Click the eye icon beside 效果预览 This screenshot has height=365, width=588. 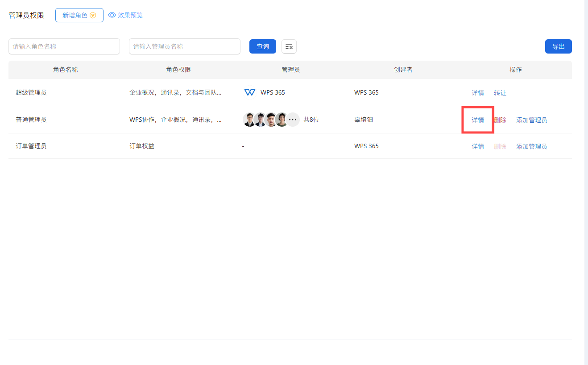click(112, 15)
